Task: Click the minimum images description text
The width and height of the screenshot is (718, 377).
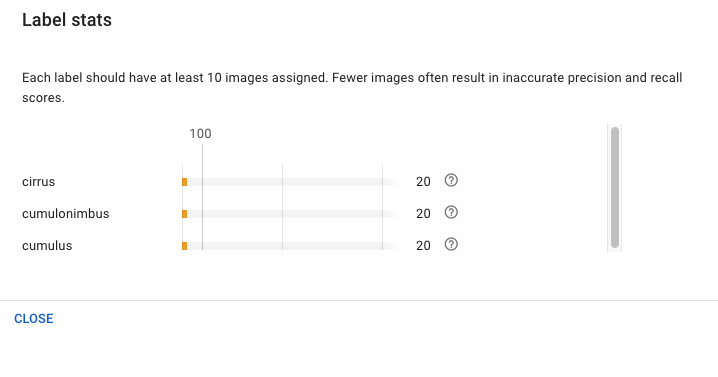Action: (x=352, y=87)
